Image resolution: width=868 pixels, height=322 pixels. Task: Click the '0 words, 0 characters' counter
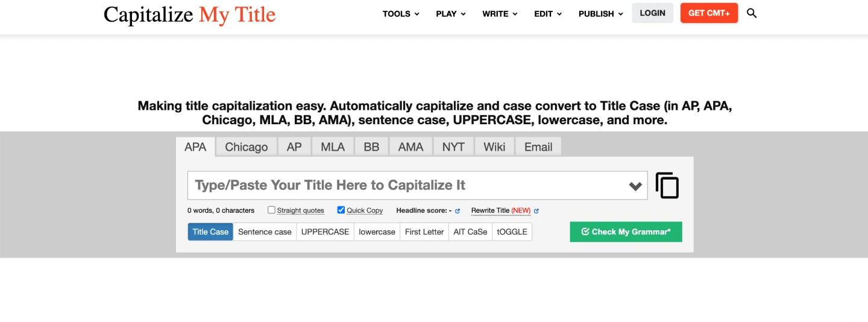click(221, 210)
